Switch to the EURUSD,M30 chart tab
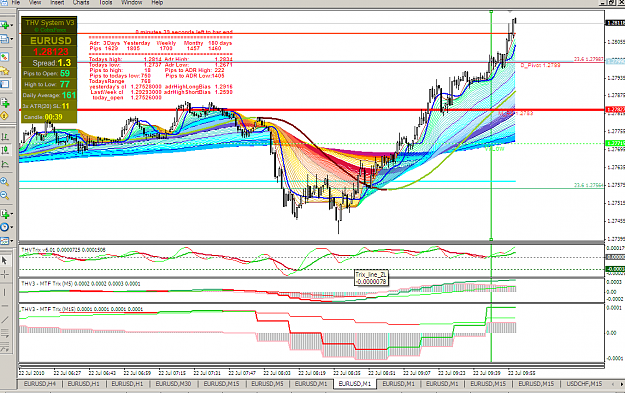This screenshot has height=393, width=625. (173, 384)
